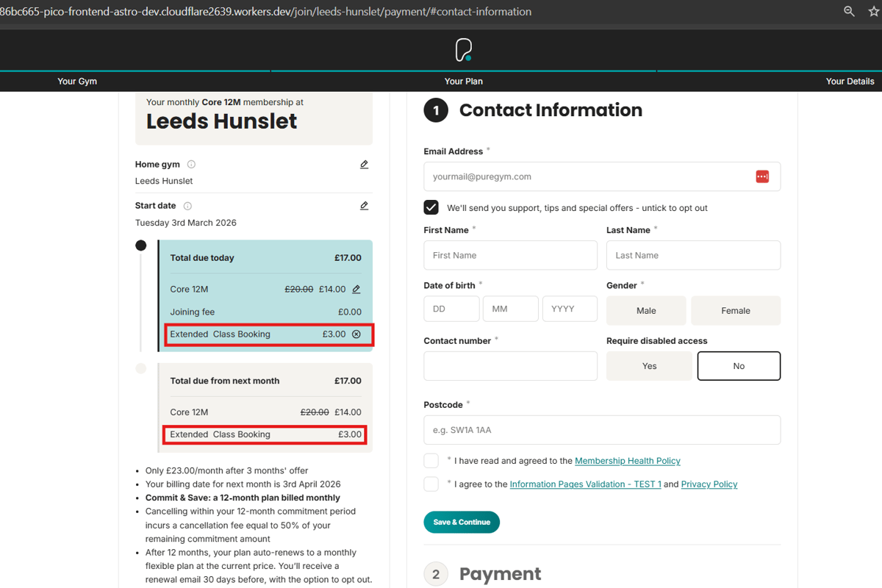Click the First Name input field
Image resolution: width=882 pixels, height=588 pixels.
(x=511, y=255)
